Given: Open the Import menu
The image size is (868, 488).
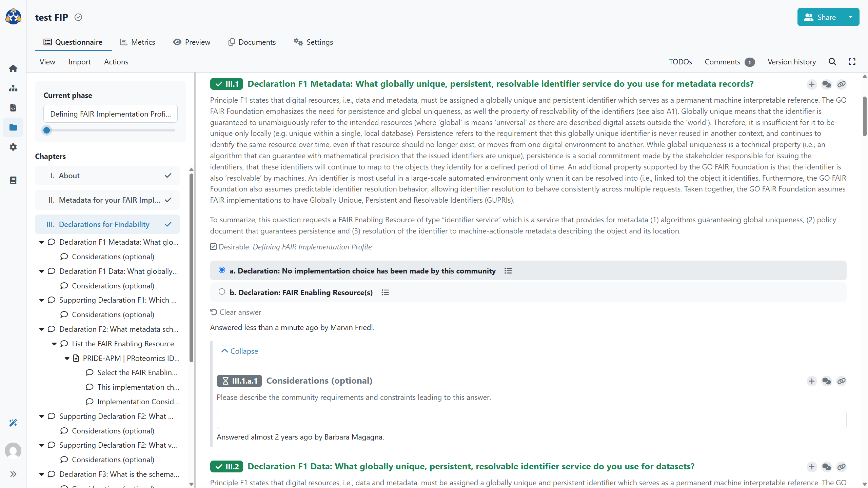Looking at the screenshot, I should tap(80, 62).
